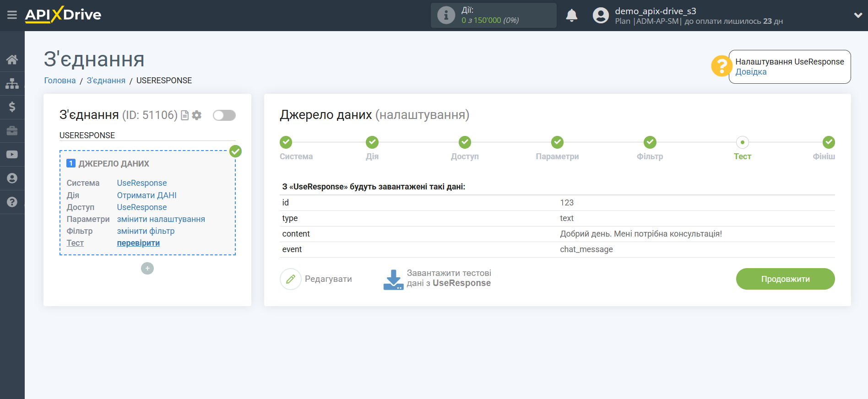Image resolution: width=868 pixels, height=399 pixels.
Task: Click the download test data icon
Action: coord(393,279)
